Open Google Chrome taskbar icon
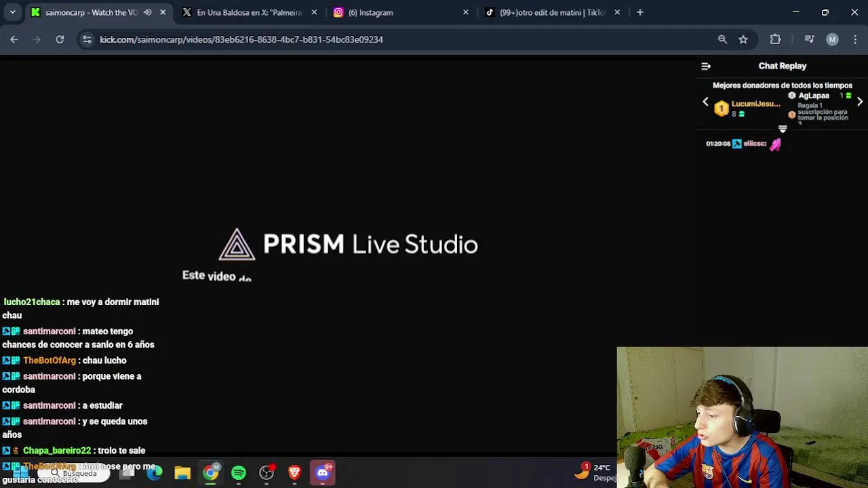Screen dimensions: 868x488 [211, 473]
